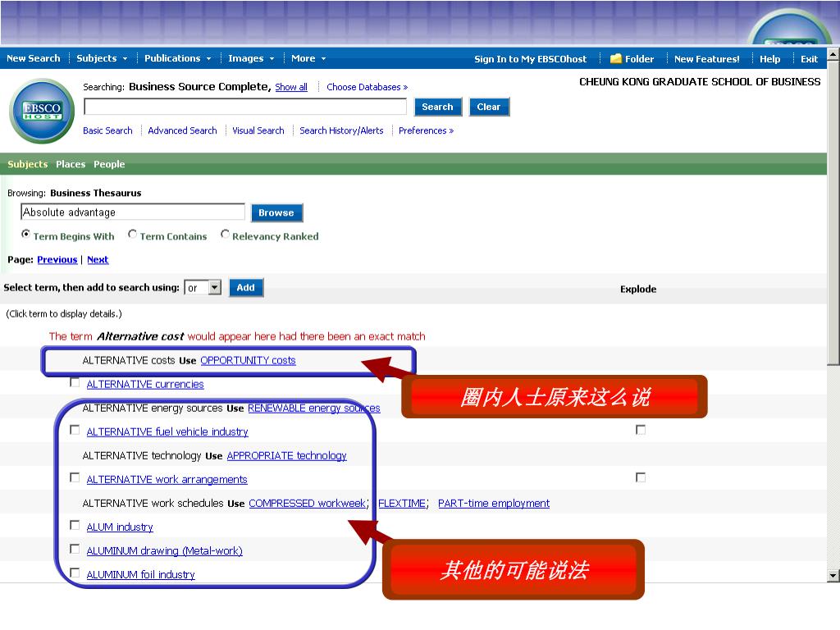Click Sign In to My EBSCOhost

531,59
